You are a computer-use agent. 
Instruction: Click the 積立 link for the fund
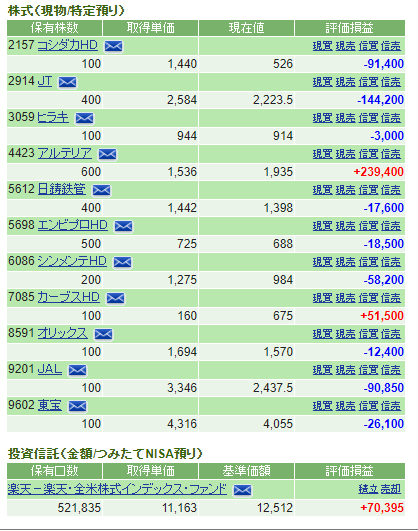pyautogui.click(x=368, y=489)
